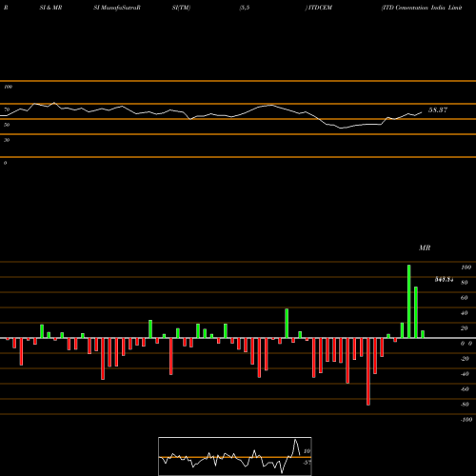Click the 40 label on MR axis
Image resolution: width=476 pixels, height=476 pixels.
[x=465, y=313]
